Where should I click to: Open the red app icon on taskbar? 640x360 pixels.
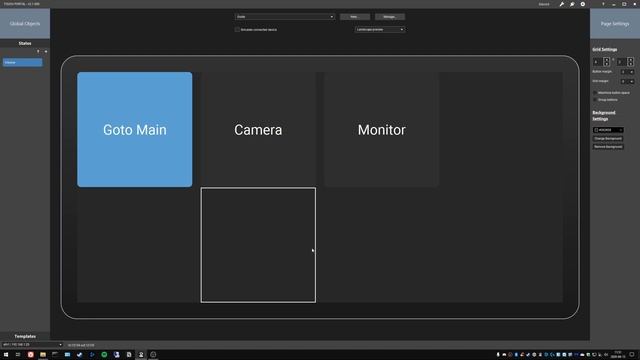tap(31, 355)
